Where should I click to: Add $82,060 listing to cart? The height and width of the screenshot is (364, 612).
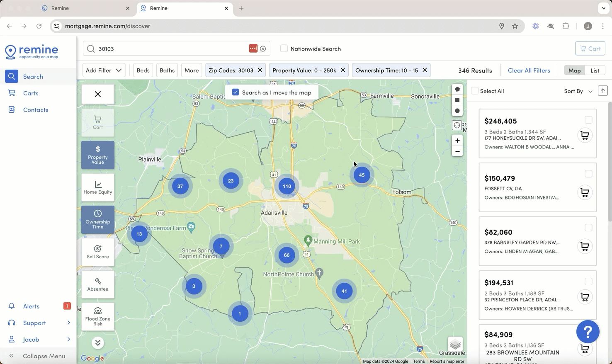pos(585,246)
